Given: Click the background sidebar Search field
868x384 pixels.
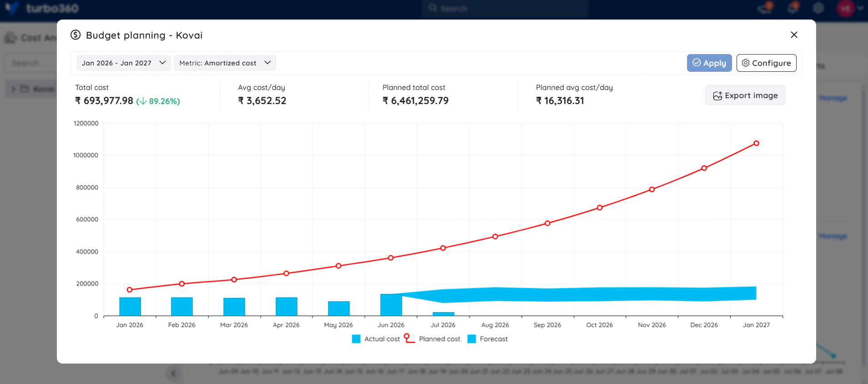Looking at the screenshot, I should [31, 63].
